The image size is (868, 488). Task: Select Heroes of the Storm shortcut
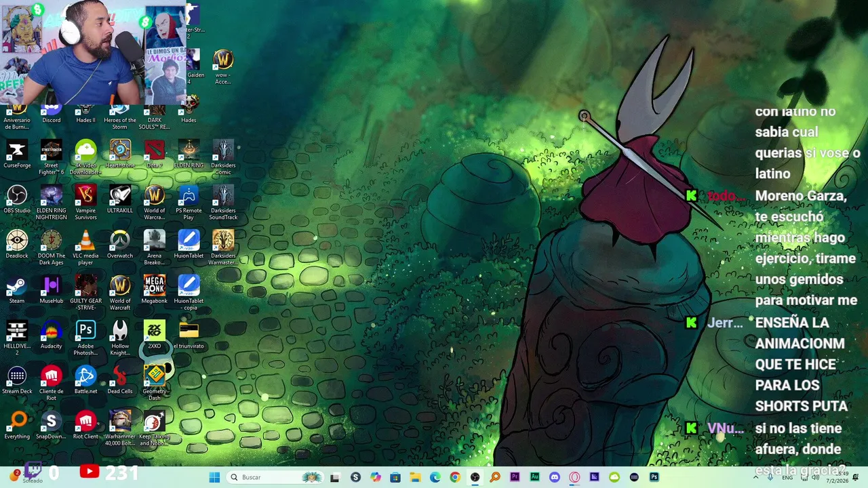pyautogui.click(x=120, y=117)
